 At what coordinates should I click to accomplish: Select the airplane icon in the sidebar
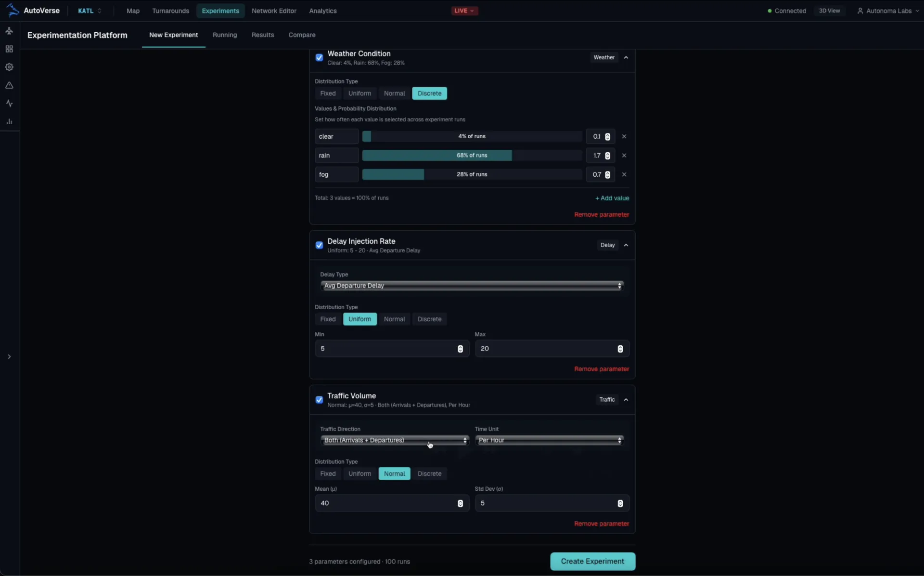click(x=10, y=30)
